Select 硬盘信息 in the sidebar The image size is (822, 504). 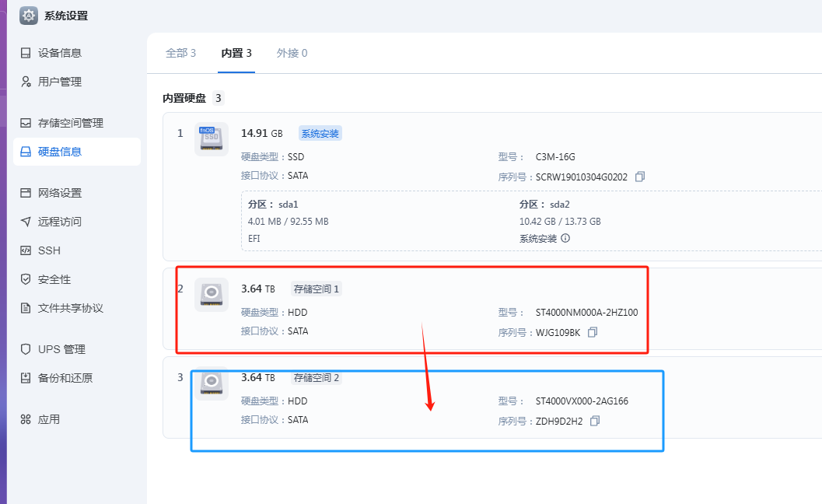click(77, 152)
